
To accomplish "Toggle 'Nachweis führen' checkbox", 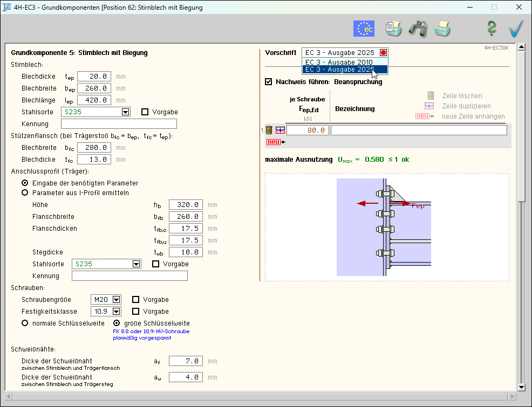I will click(269, 82).
